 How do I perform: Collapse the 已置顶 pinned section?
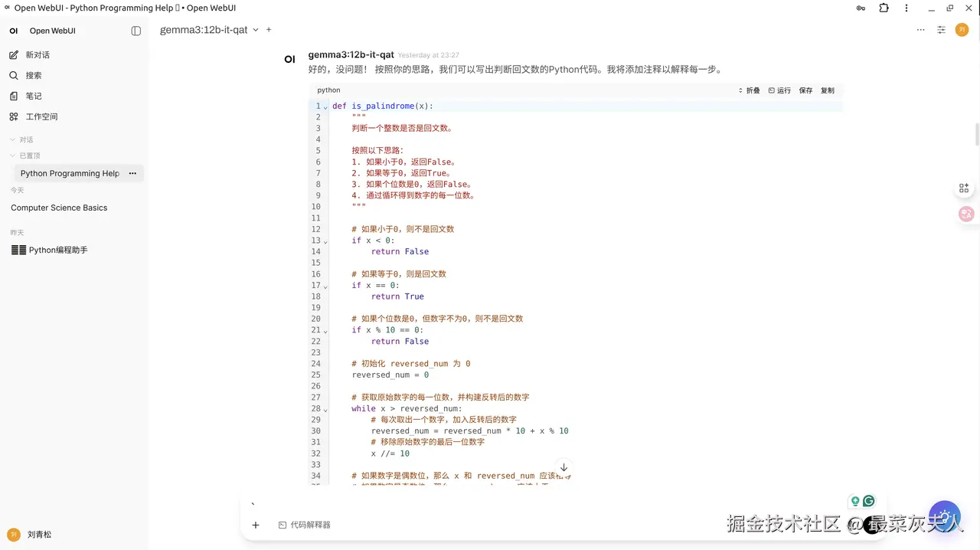pyautogui.click(x=24, y=156)
